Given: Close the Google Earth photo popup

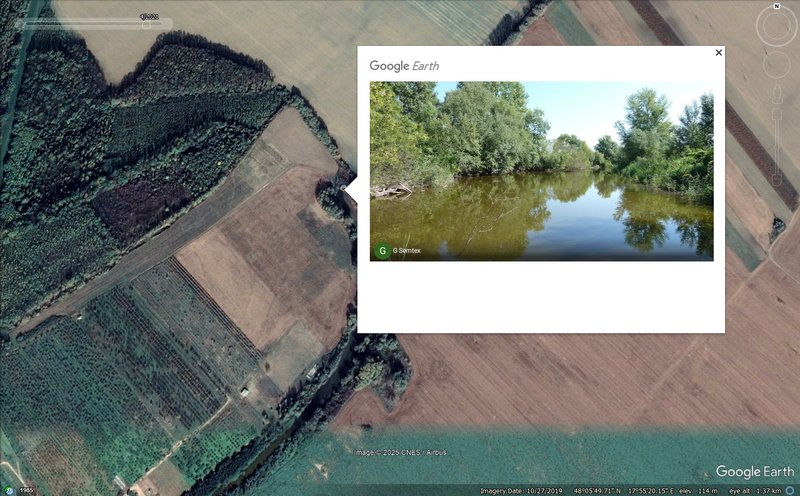Looking at the screenshot, I should pos(718,53).
